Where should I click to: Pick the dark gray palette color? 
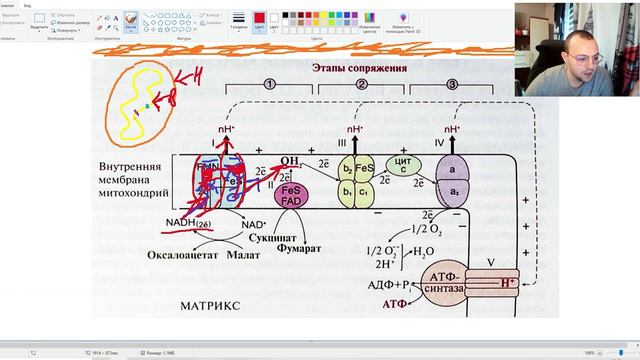point(293,15)
